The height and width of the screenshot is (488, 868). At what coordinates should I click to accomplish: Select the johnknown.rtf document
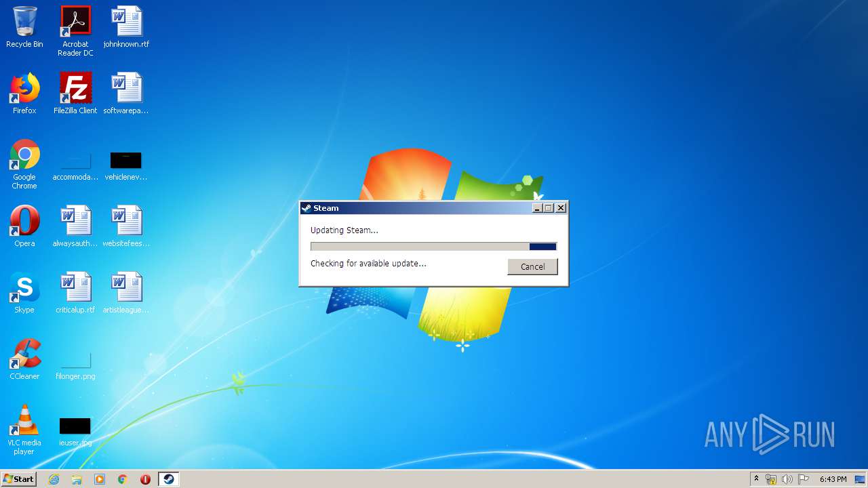(126, 27)
